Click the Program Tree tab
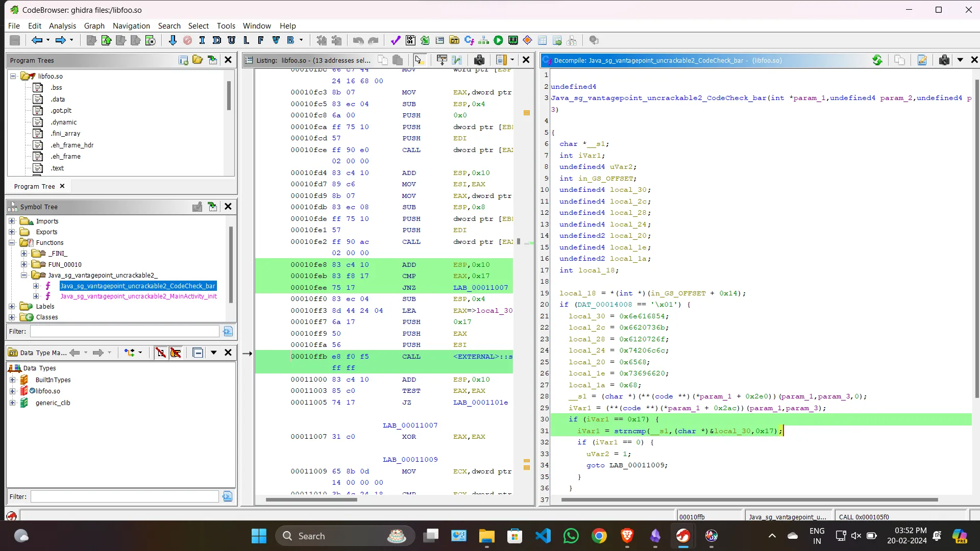980x551 pixels. pyautogui.click(x=34, y=186)
